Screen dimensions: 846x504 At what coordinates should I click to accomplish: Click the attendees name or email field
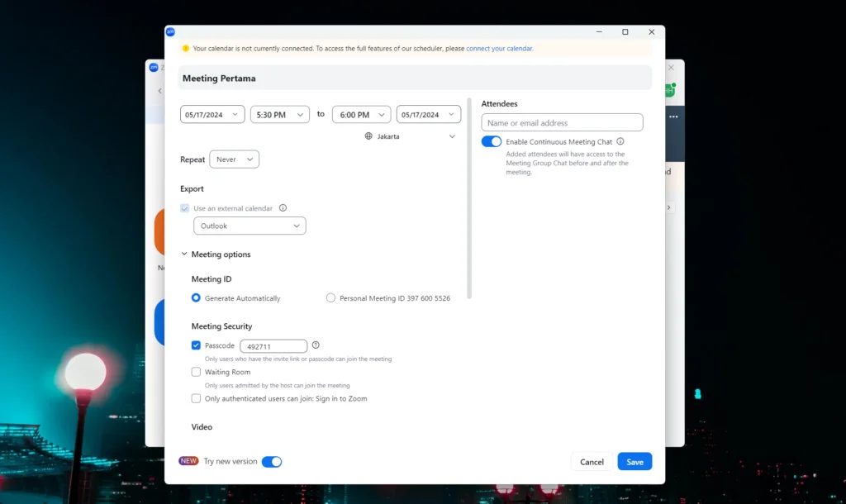(562, 123)
